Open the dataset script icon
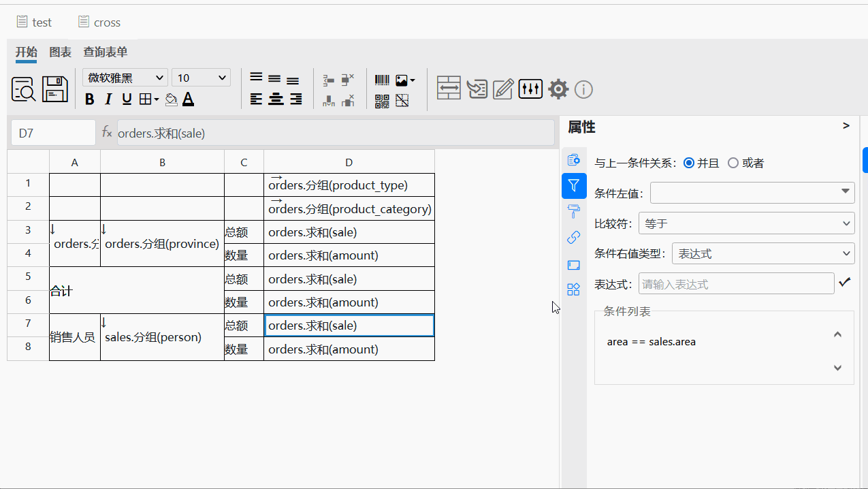This screenshot has width=868, height=489. pyautogui.click(x=477, y=89)
